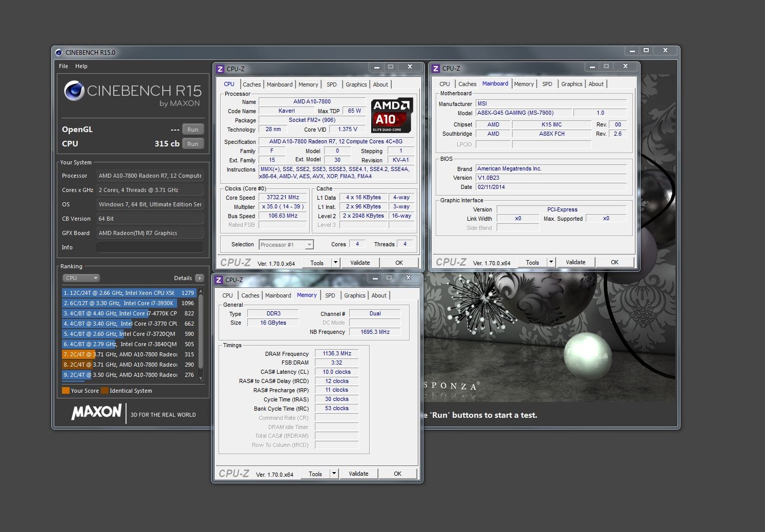Open the Help menu in Cinebench
765x532 pixels.
tap(81, 66)
